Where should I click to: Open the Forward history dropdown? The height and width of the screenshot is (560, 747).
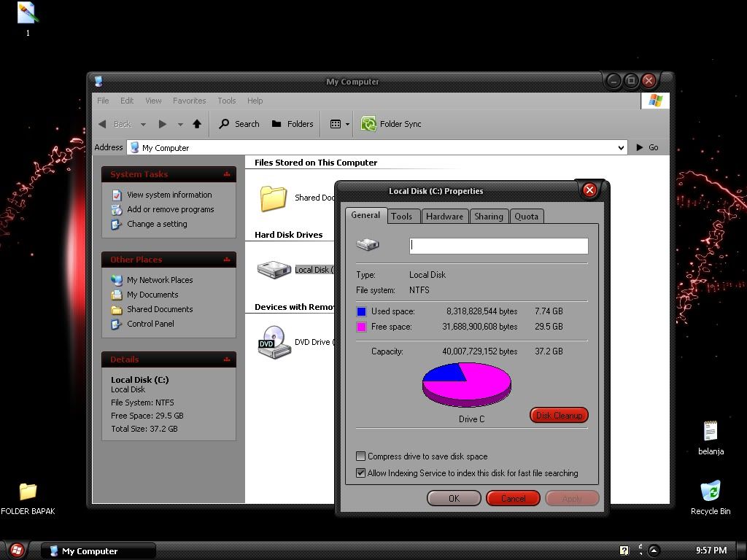[x=180, y=124]
